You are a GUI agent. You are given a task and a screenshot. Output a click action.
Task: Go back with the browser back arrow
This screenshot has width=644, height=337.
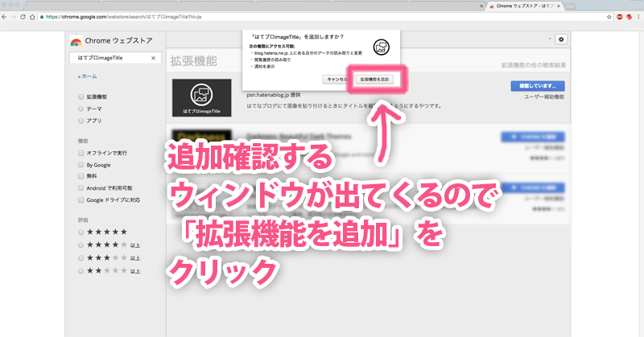pos(4,17)
